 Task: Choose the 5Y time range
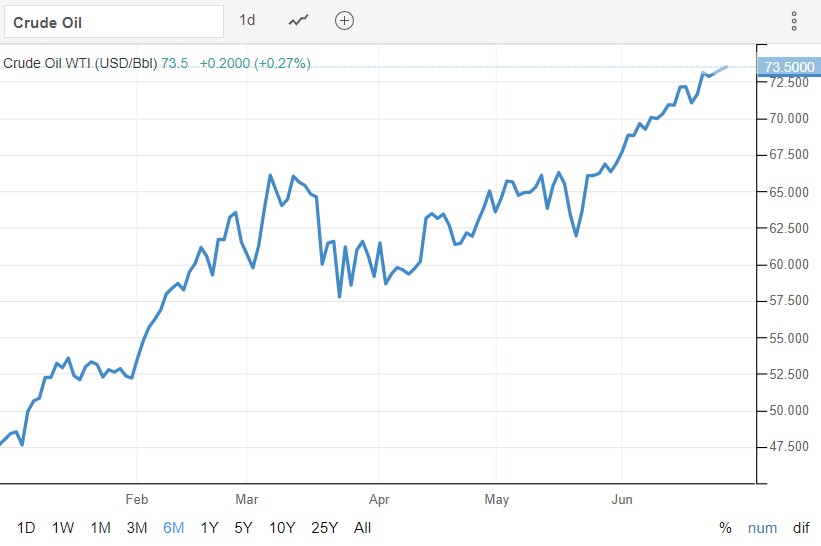[x=243, y=527]
